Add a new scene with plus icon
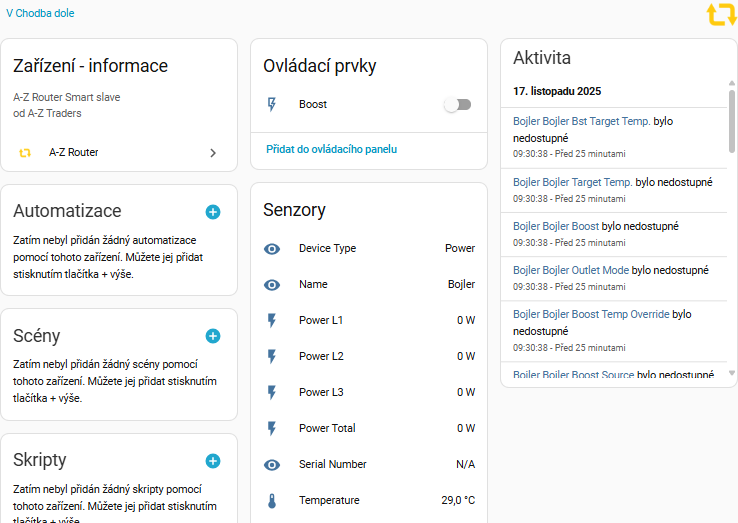The image size is (738, 523). 212,336
